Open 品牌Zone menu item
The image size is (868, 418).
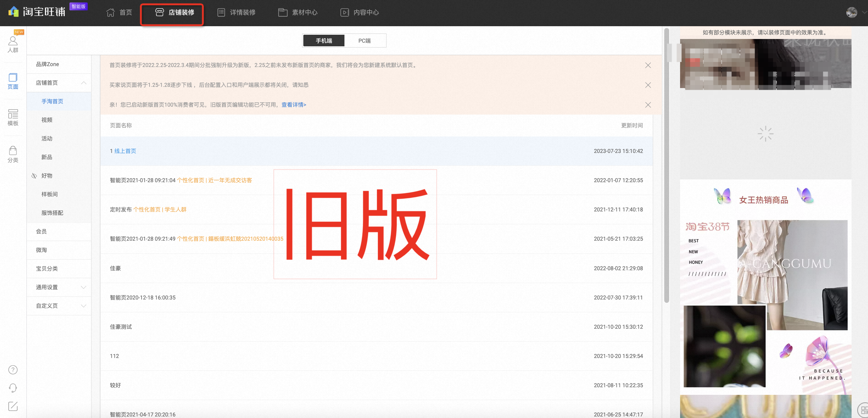pos(59,64)
